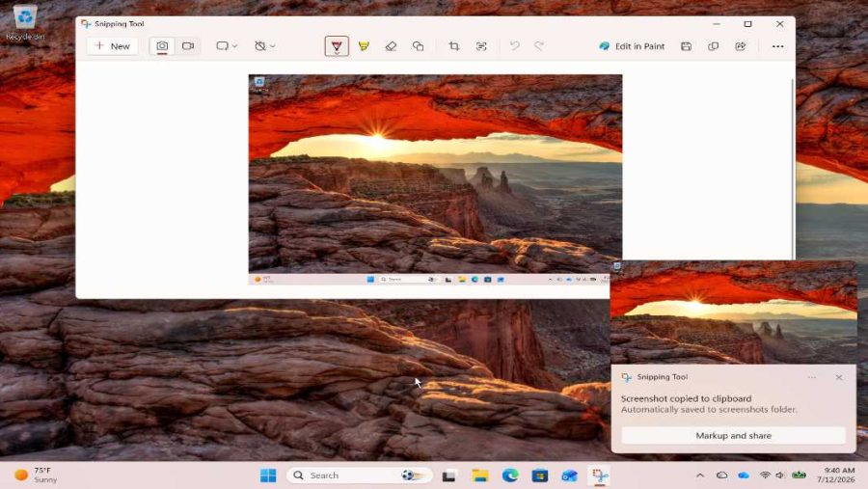Click the text actions icon
The width and height of the screenshot is (868, 489).
(481, 46)
